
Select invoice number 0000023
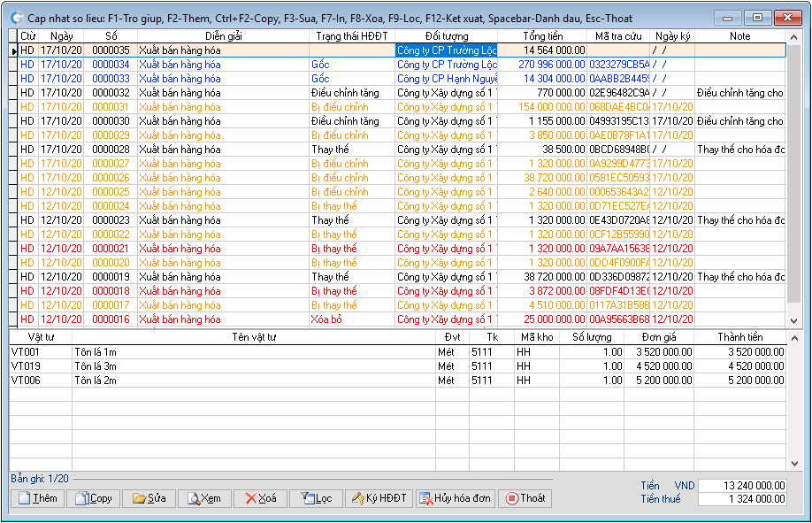[x=111, y=220]
